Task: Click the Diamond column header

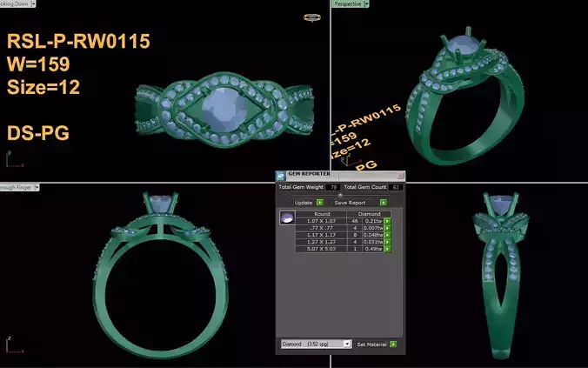Action: click(x=369, y=214)
